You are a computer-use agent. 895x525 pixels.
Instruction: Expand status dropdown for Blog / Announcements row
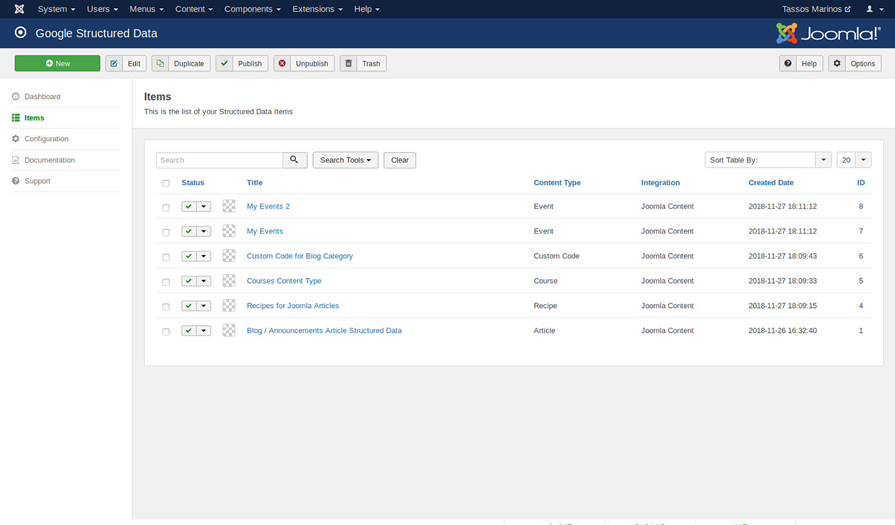click(204, 330)
